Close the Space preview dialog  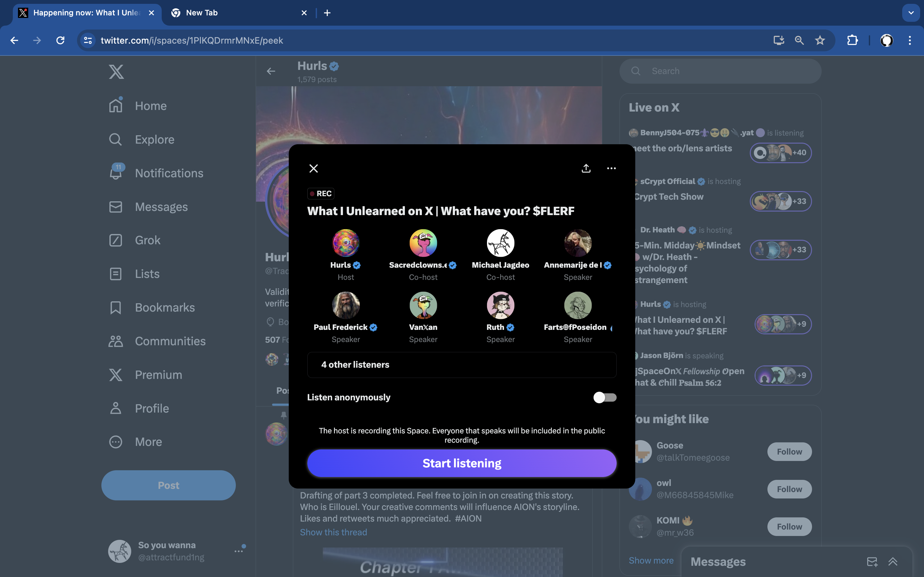pos(313,168)
